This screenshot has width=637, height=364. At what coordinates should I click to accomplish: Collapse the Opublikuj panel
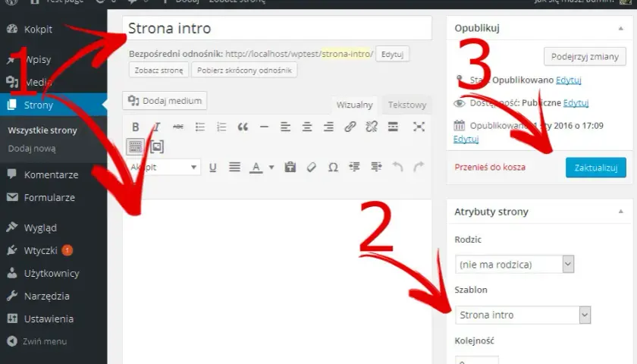(x=621, y=28)
